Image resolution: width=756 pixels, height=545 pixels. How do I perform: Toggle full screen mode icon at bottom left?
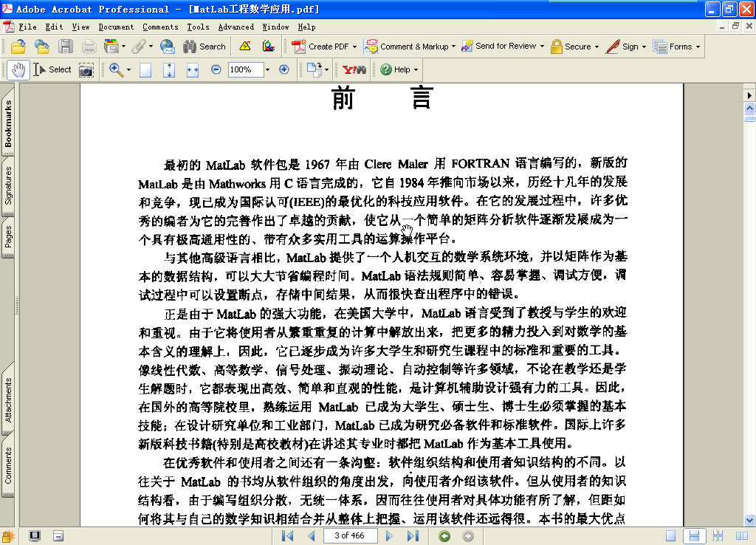coord(35,536)
